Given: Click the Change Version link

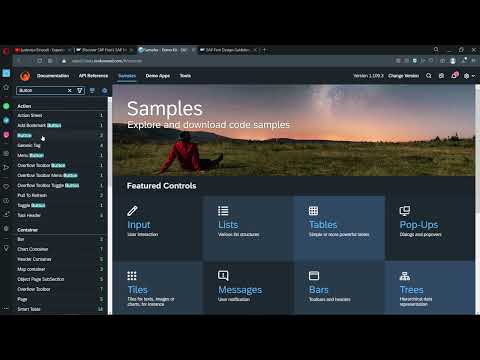Looking at the screenshot, I should (403, 76).
